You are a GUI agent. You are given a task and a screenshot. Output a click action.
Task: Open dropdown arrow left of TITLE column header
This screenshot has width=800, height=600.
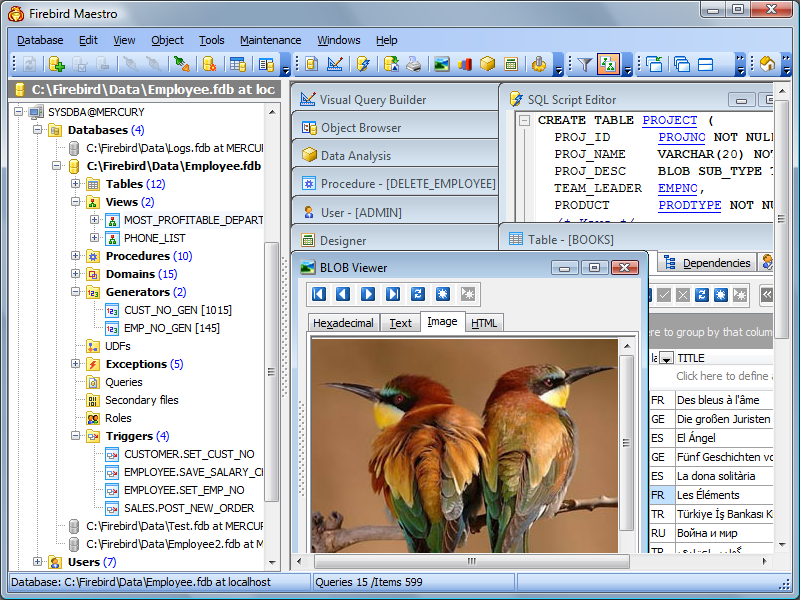(666, 359)
